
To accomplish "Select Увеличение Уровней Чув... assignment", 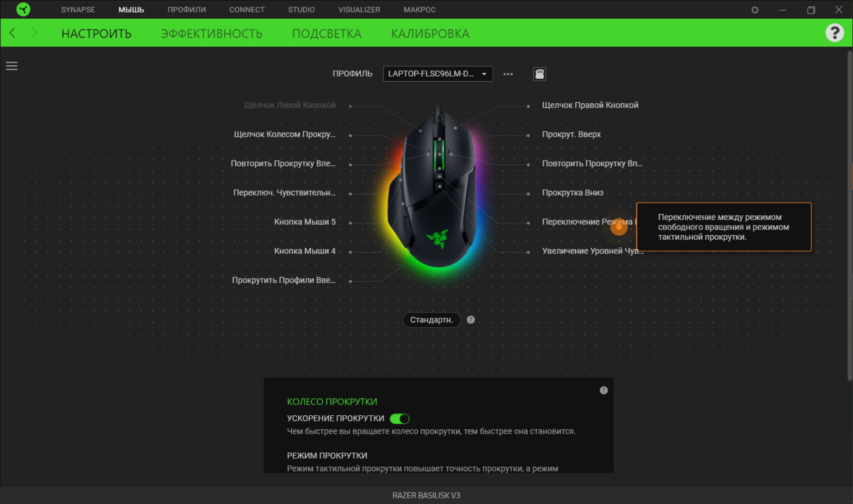I will pos(593,251).
